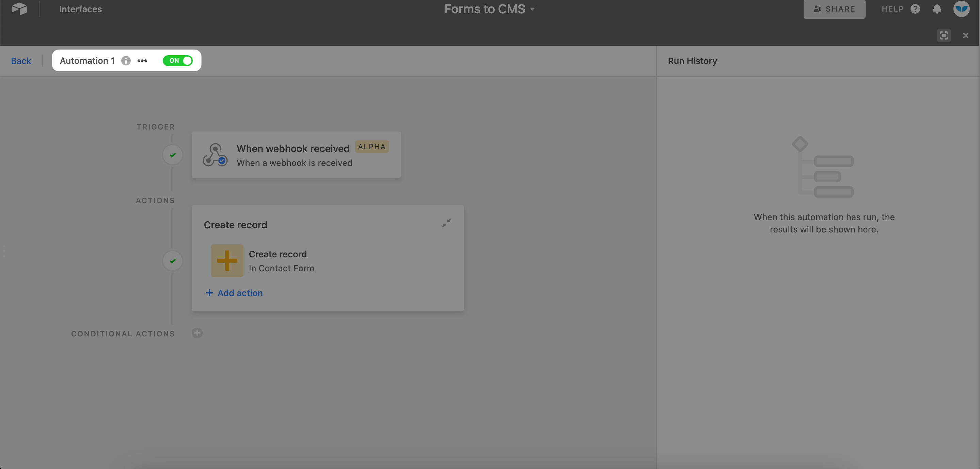Screen dimensions: 980x469
Task: Click the Airtable logo icon
Action: pos(19,9)
